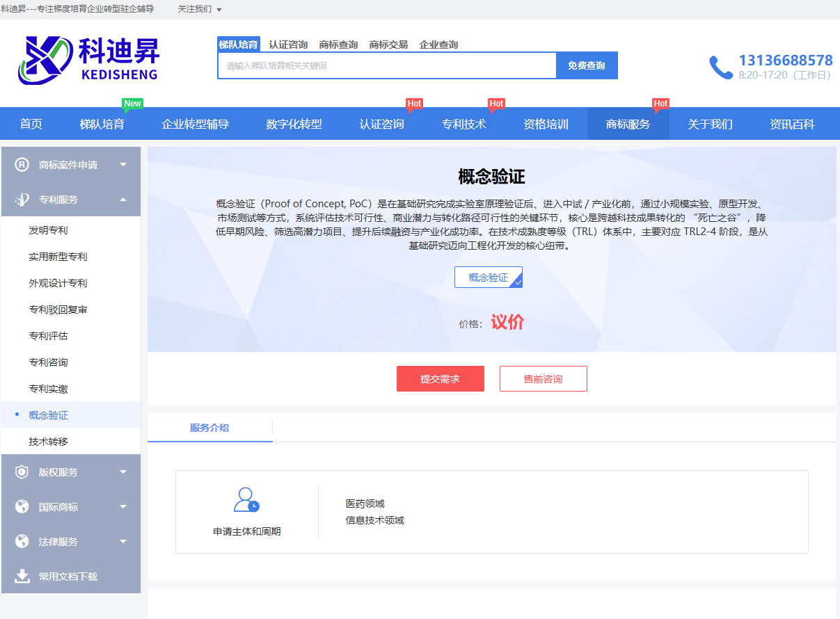The height and width of the screenshot is (619, 840).
Task: Click the keyword search input field
Action: [x=387, y=66]
